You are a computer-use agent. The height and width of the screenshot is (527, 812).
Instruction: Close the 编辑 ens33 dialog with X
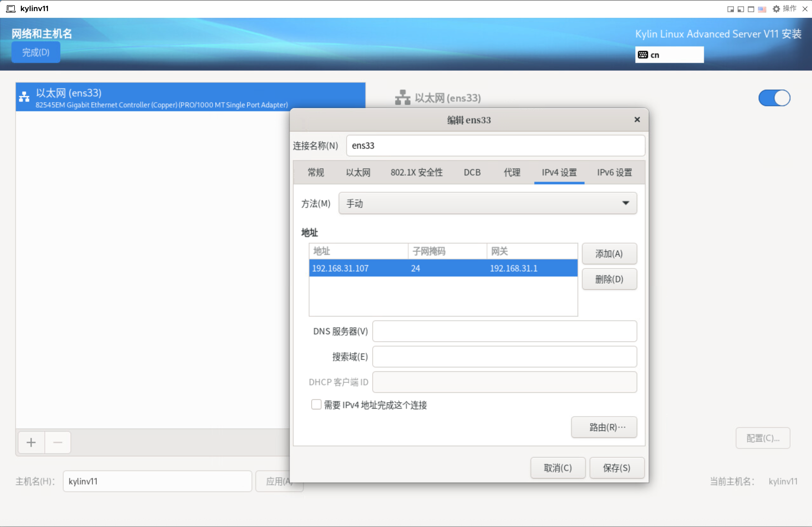637,120
